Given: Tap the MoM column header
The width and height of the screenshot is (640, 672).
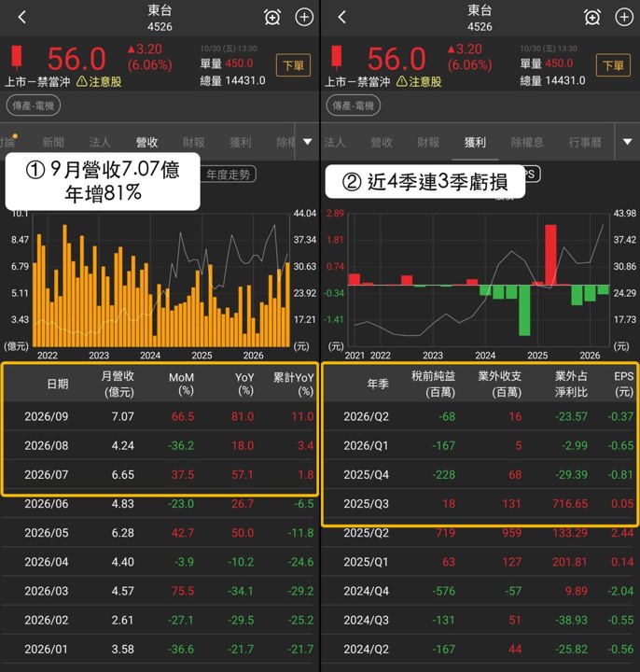Looking at the screenshot, I should pos(182,384).
